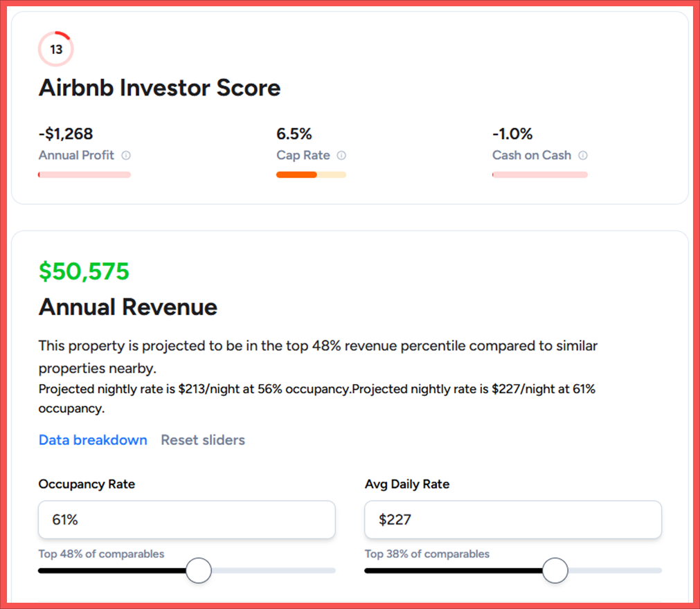Click the Avg Daily Rate label
700x609 pixels.
(x=407, y=484)
